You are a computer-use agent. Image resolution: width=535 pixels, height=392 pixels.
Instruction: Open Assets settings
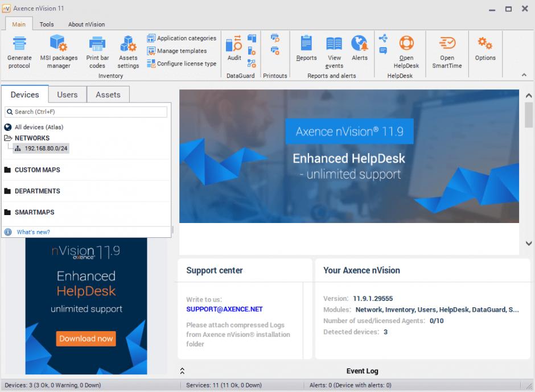(x=128, y=52)
